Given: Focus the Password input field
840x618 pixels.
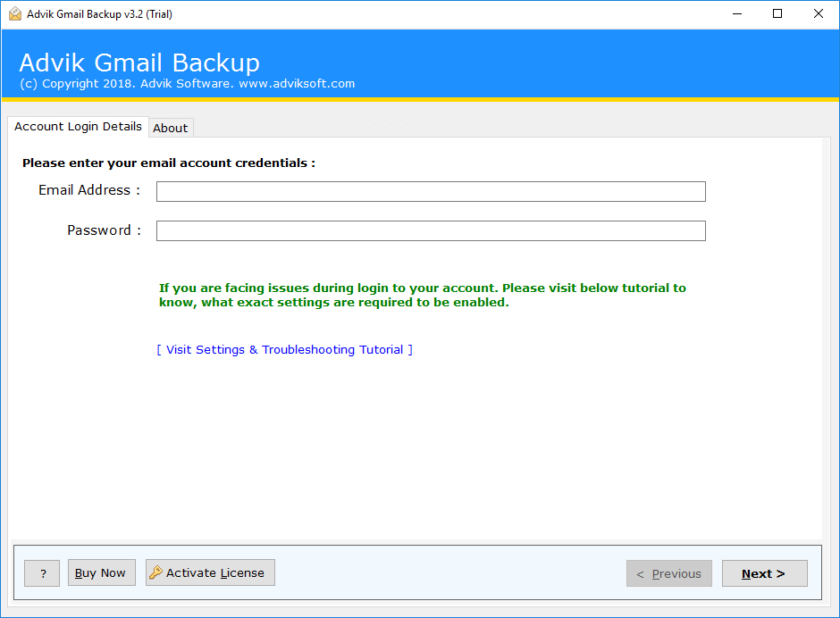Looking at the screenshot, I should click(x=431, y=230).
